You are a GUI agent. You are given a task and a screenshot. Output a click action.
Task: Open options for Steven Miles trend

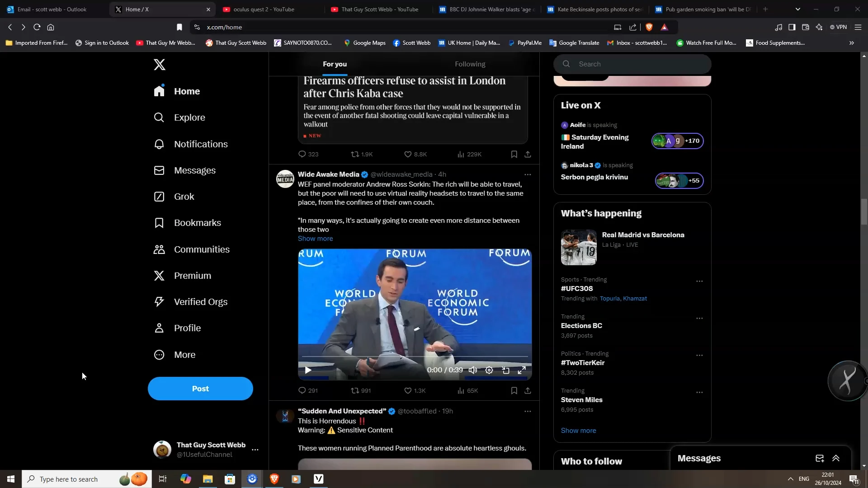(699, 392)
